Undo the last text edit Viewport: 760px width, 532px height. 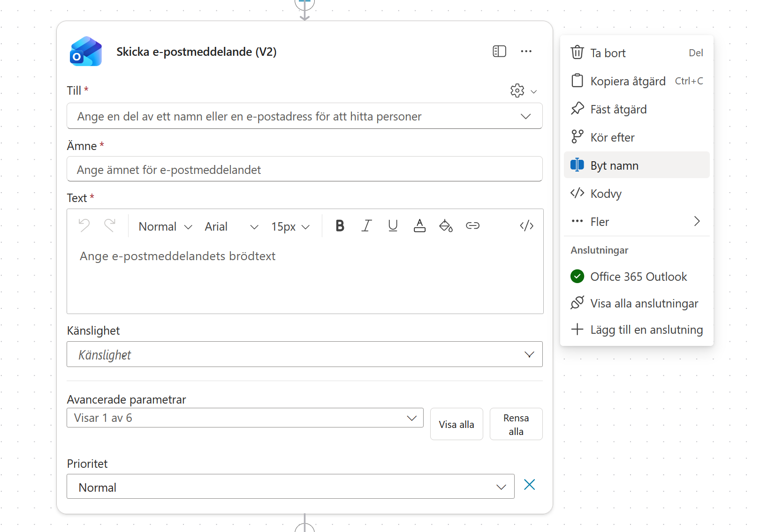pos(84,225)
